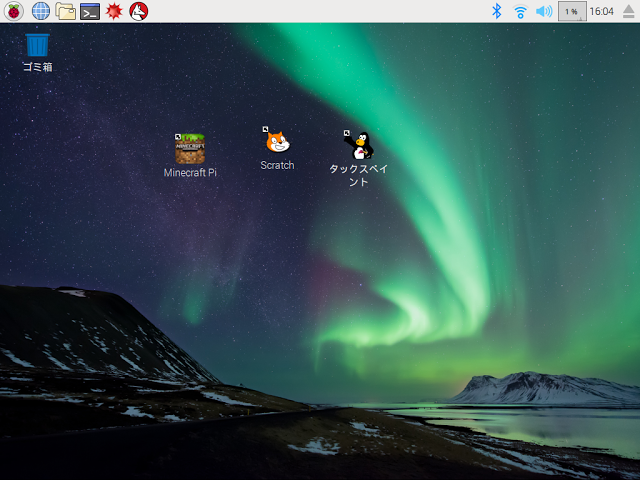
Task: Click the speaker volume icon
Action: pyautogui.click(x=544, y=11)
